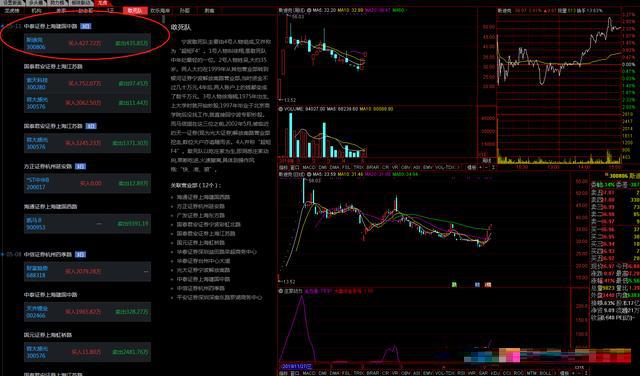Click the 关联营业部（12个） heading

pos(196,185)
